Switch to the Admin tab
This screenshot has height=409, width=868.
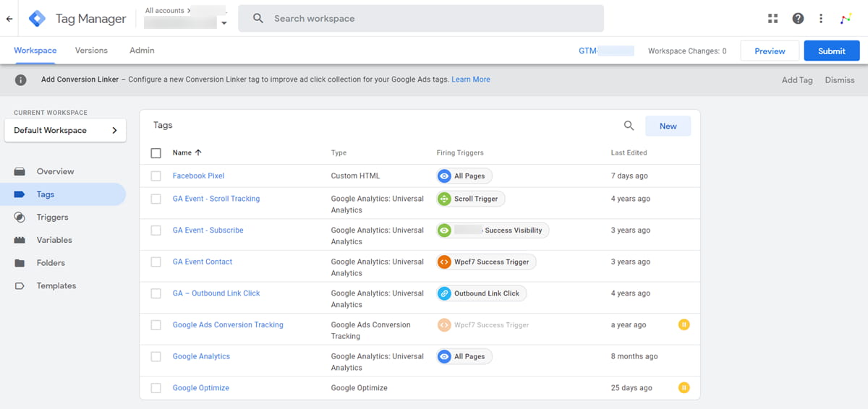pos(142,51)
